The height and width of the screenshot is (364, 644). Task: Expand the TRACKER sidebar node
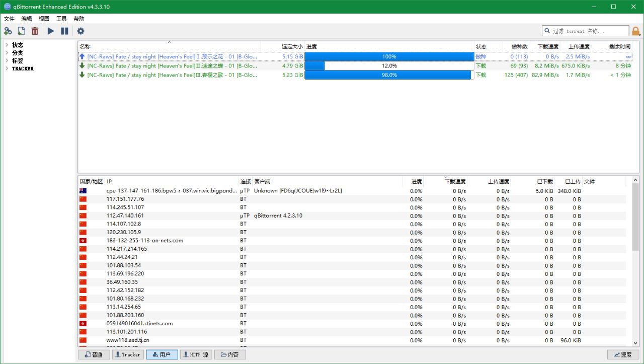point(7,68)
